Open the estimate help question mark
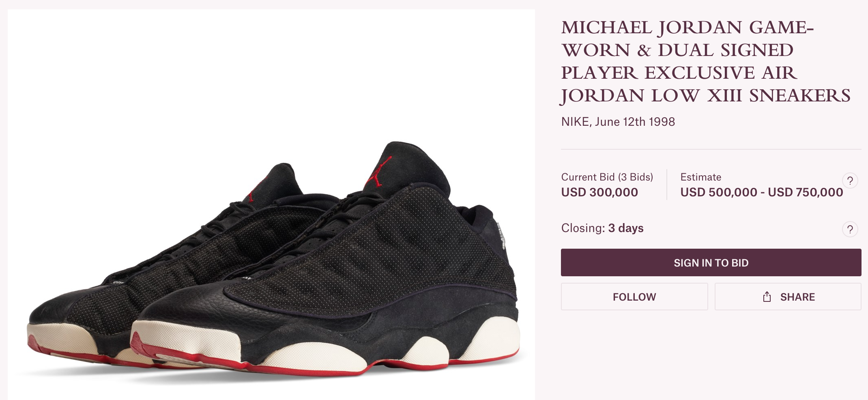 850,181
